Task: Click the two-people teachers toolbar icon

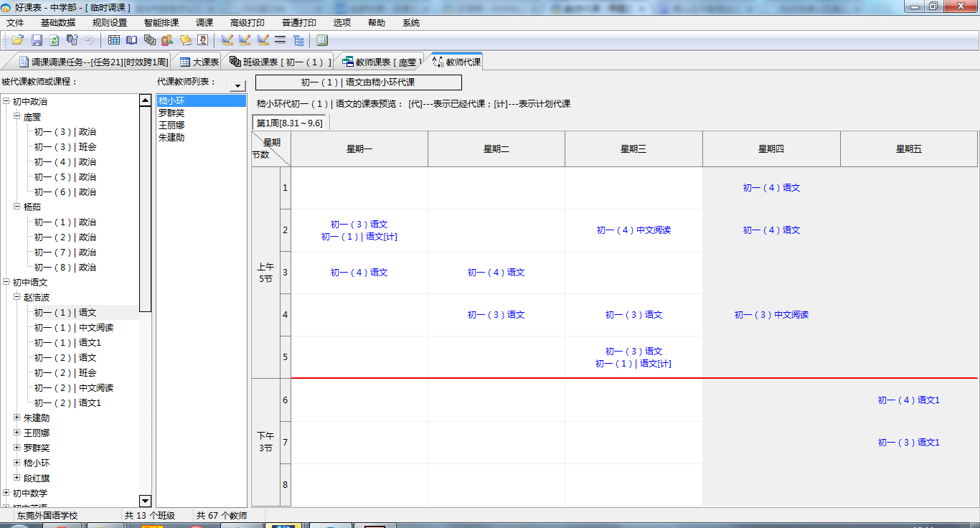Action: pos(167,40)
